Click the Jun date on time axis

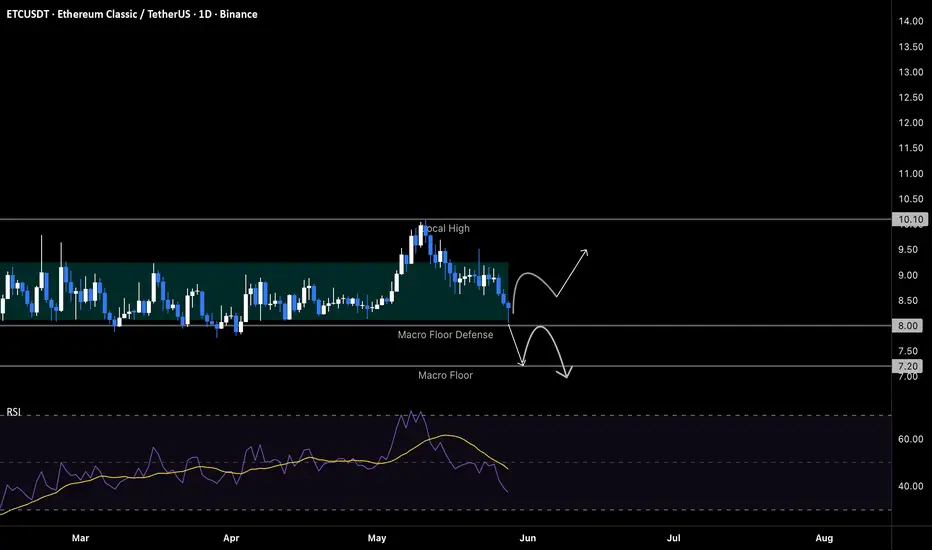[528, 538]
